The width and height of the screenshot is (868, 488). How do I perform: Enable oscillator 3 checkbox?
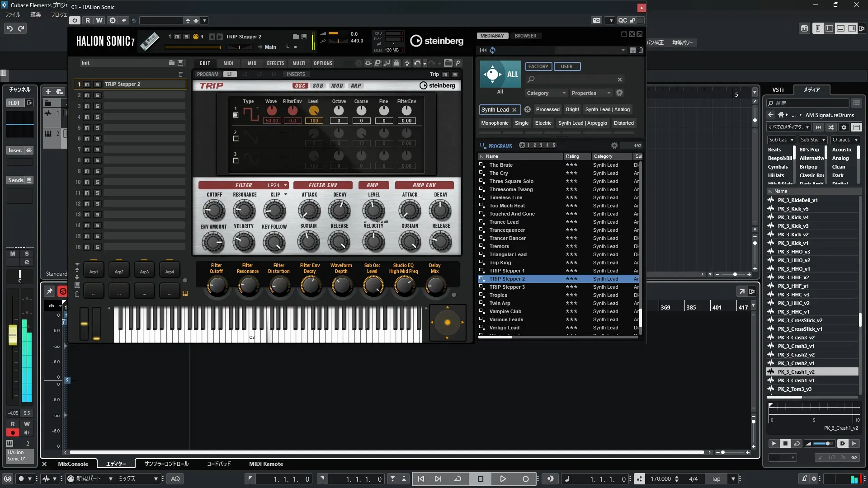coord(236,160)
